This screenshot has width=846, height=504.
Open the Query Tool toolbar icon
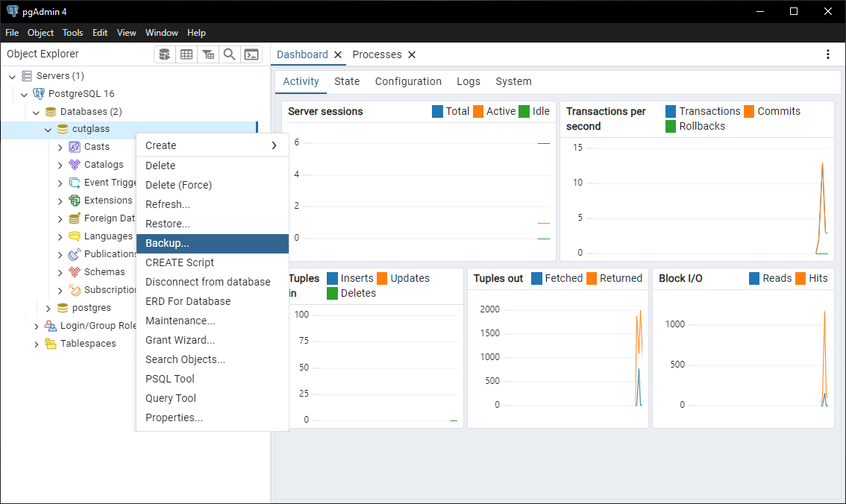[x=165, y=54]
